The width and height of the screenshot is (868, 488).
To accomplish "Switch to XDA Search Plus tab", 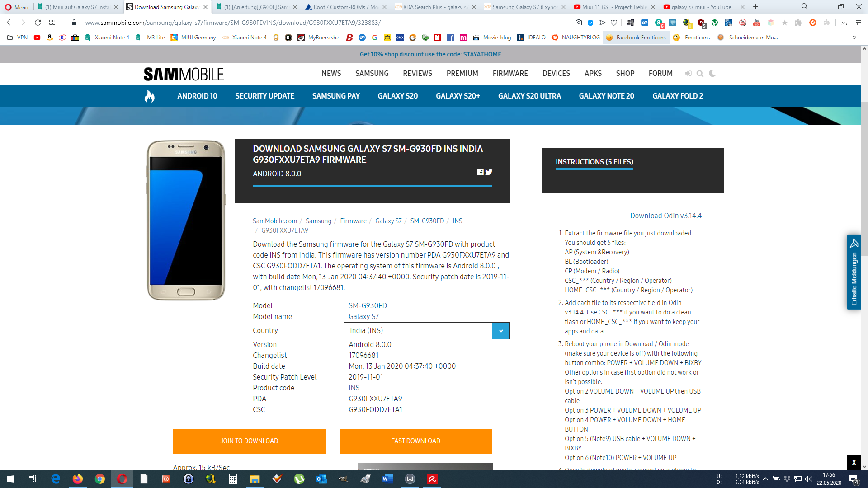I will 435,7.
